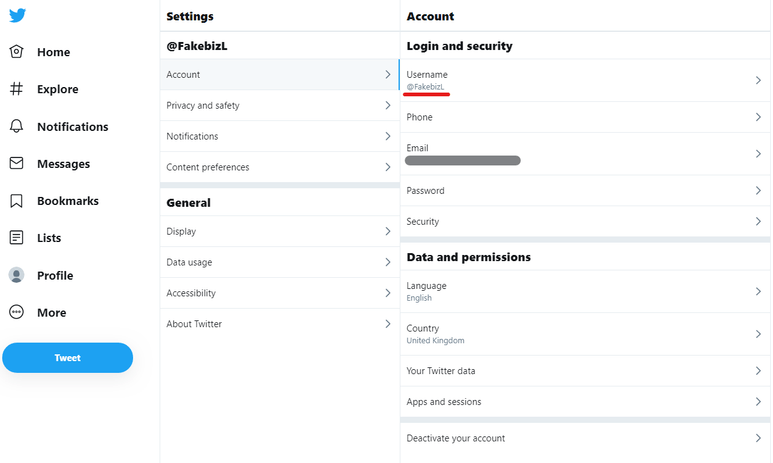Select Account in the Settings list
This screenshot has height=463, width=773.
tap(280, 74)
